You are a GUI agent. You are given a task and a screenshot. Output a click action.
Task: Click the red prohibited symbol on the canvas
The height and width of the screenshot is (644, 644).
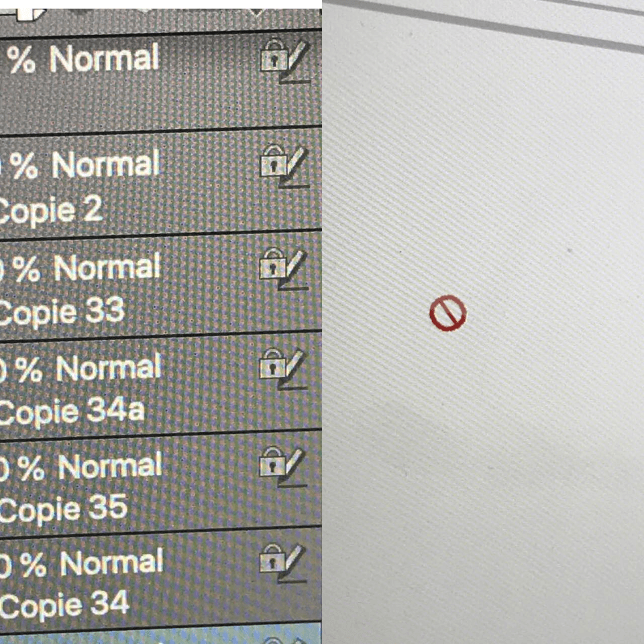[x=447, y=313]
